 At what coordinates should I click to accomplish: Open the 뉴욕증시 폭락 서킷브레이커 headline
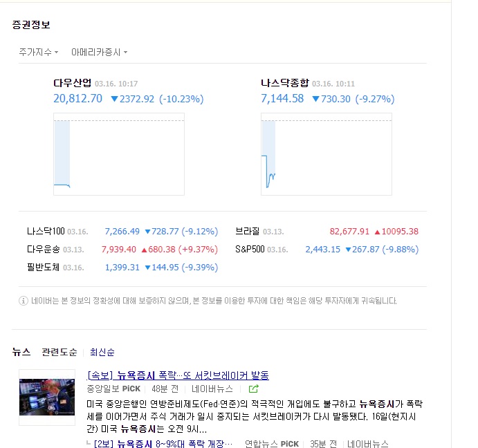point(178,375)
